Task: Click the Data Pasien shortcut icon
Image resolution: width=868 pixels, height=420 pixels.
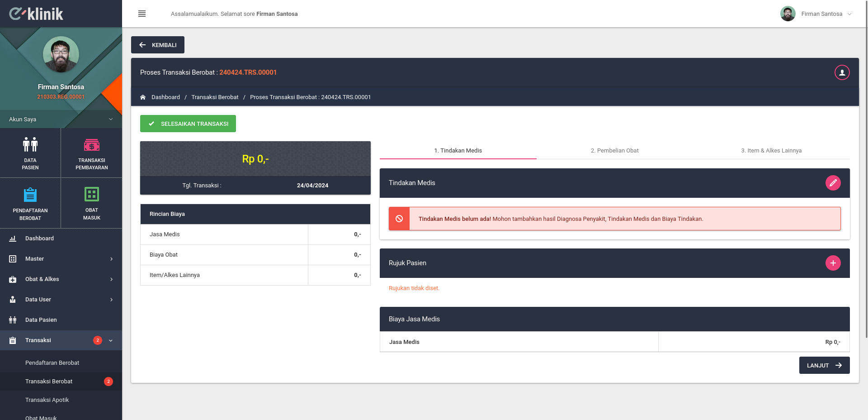Action: (30, 144)
